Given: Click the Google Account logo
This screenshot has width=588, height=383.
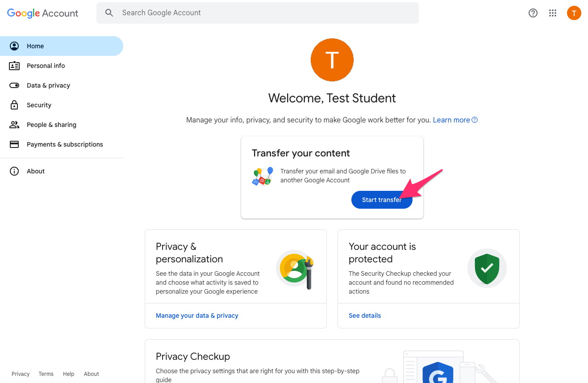Looking at the screenshot, I should coord(43,13).
